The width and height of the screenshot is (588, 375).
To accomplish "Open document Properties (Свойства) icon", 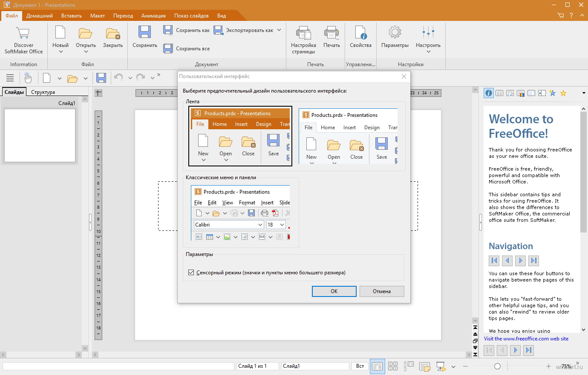I will coord(360,33).
